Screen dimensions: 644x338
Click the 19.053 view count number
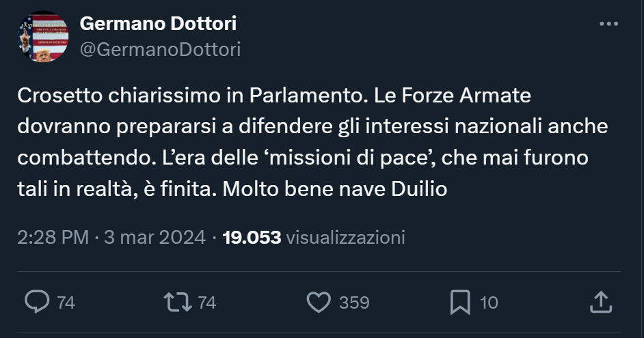click(252, 237)
